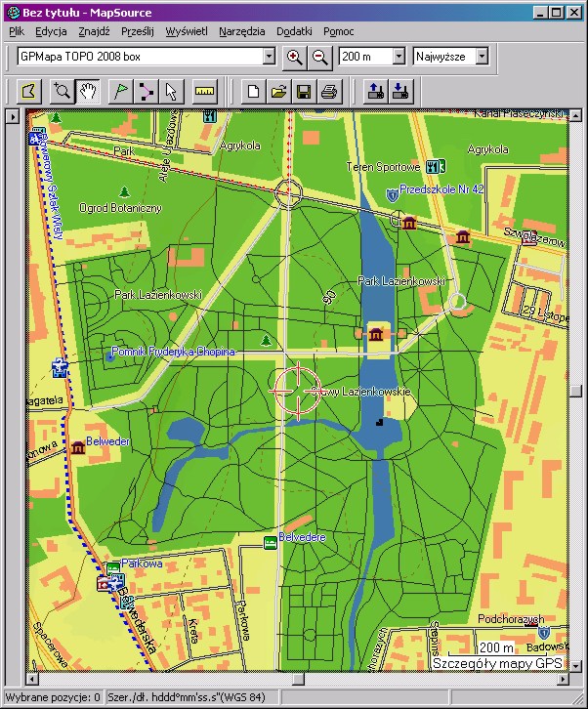Image resolution: width=588 pixels, height=709 pixels.
Task: Open the Znajdź menu
Action: coord(94,31)
